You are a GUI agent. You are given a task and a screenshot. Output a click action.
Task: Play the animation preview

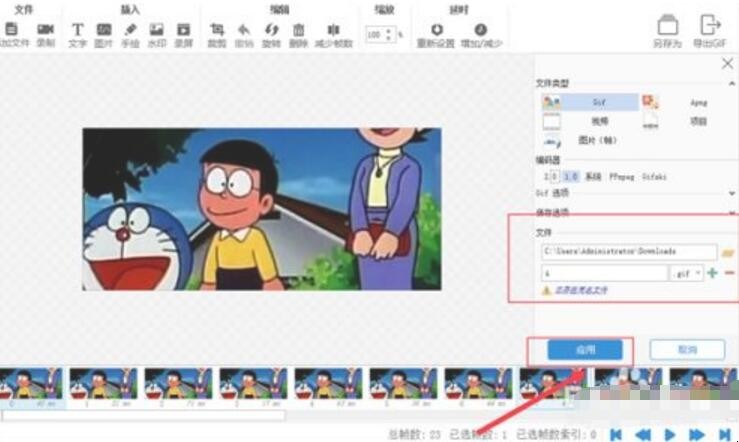[669, 434]
